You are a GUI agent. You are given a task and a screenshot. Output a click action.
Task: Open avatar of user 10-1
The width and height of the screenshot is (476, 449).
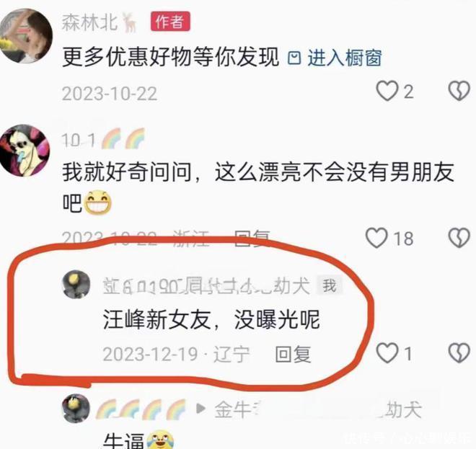(x=25, y=151)
